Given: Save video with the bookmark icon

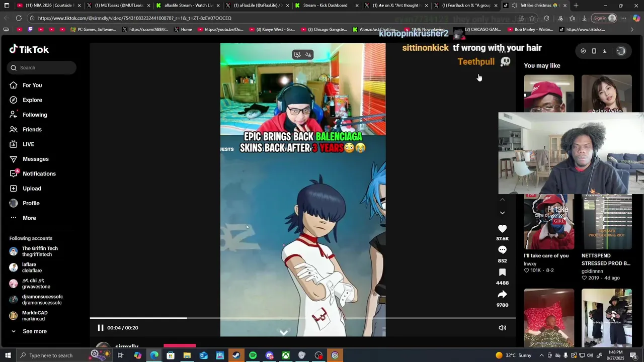Looking at the screenshot, I should pyautogui.click(x=502, y=273).
